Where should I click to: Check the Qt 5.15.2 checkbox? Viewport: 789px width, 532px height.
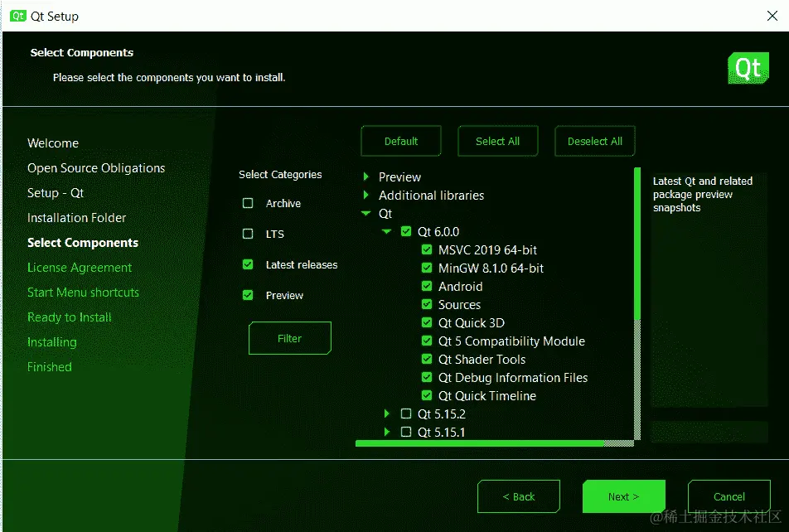tap(406, 414)
